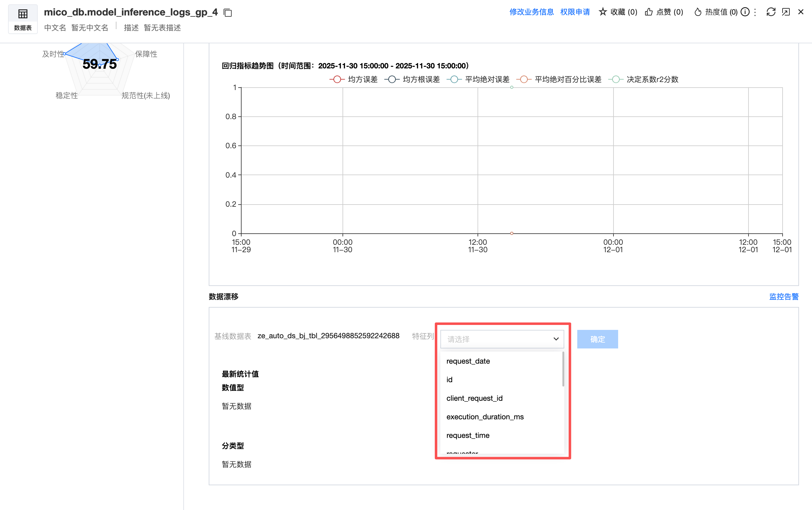Click the data table grid icon
Image resolution: width=812 pixels, height=510 pixels.
click(23, 14)
